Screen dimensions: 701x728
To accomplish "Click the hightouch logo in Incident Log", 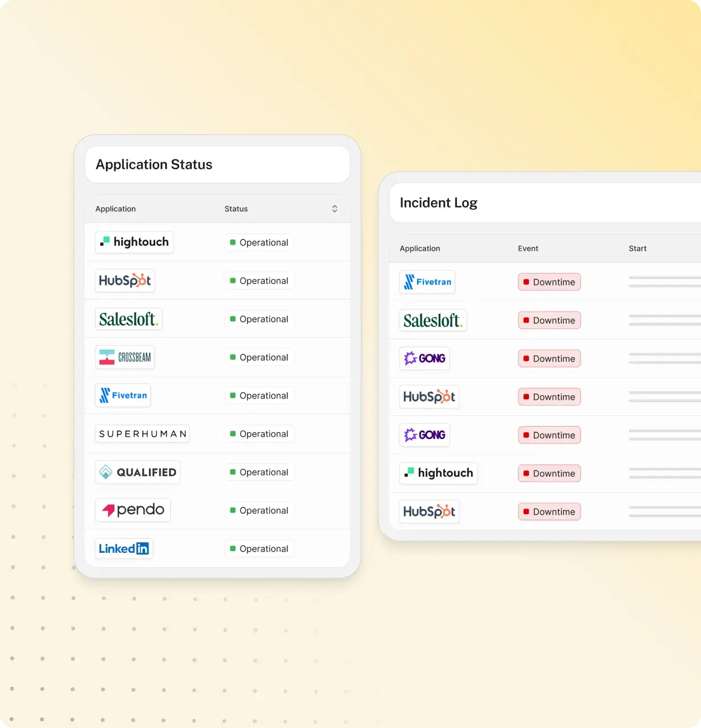I will (x=439, y=473).
